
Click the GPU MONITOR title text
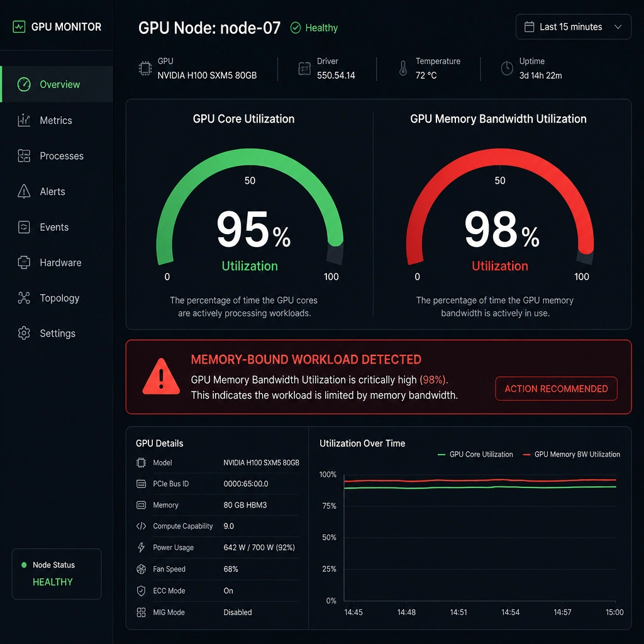click(66, 26)
